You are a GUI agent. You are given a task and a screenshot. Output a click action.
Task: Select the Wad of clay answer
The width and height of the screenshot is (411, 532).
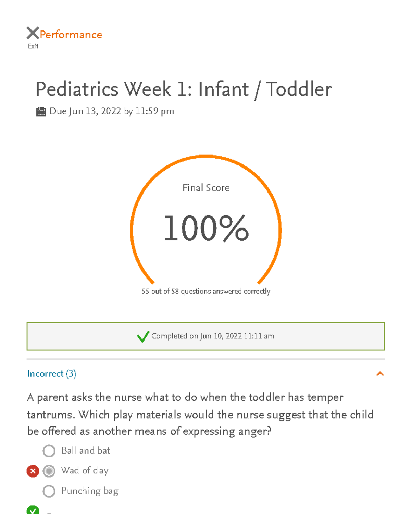[x=49, y=471]
